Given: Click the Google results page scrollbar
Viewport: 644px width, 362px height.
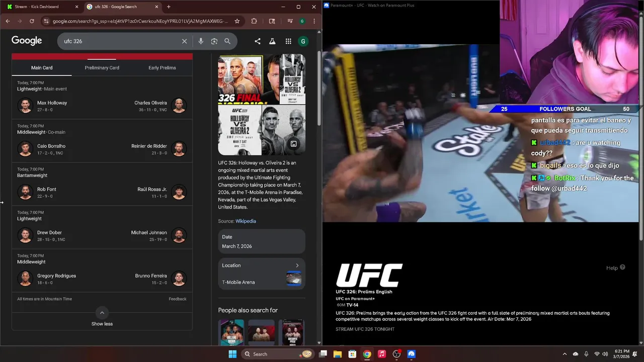Looking at the screenshot, I should [x=319, y=88].
